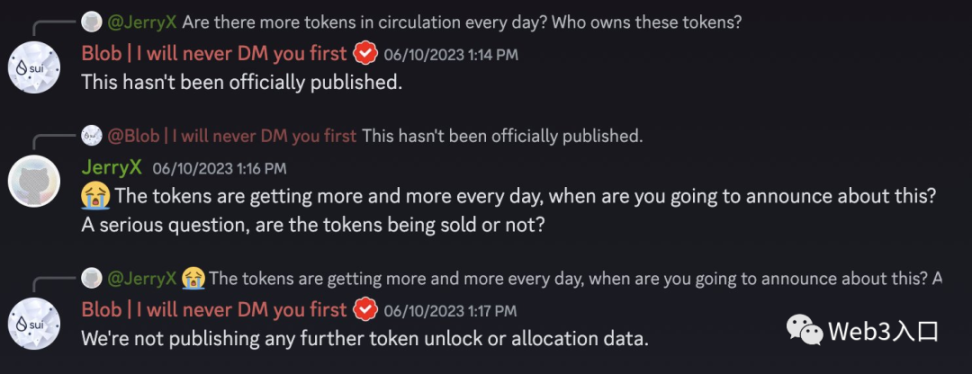Open JerryX's cat profile avatar
The height and width of the screenshot is (374, 972).
click(34, 181)
